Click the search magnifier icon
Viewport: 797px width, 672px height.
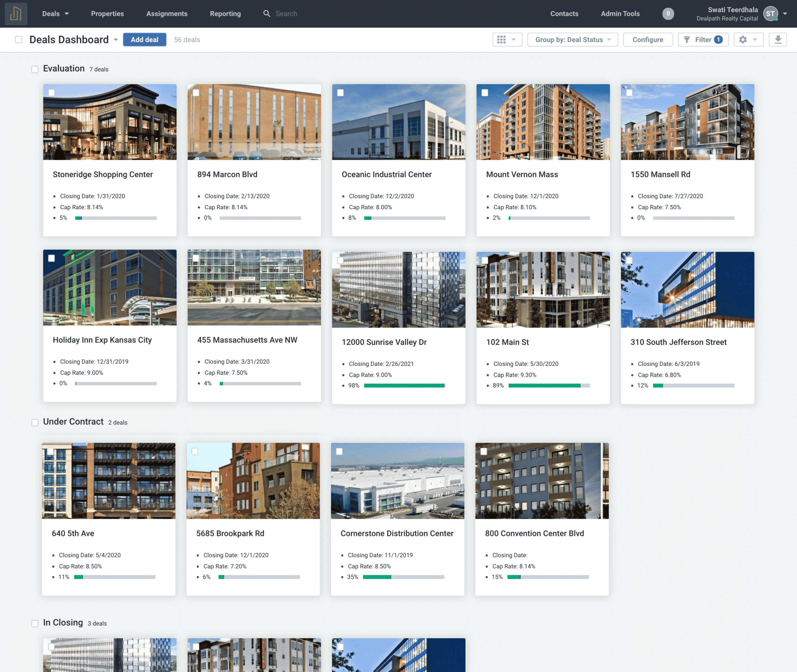(266, 13)
